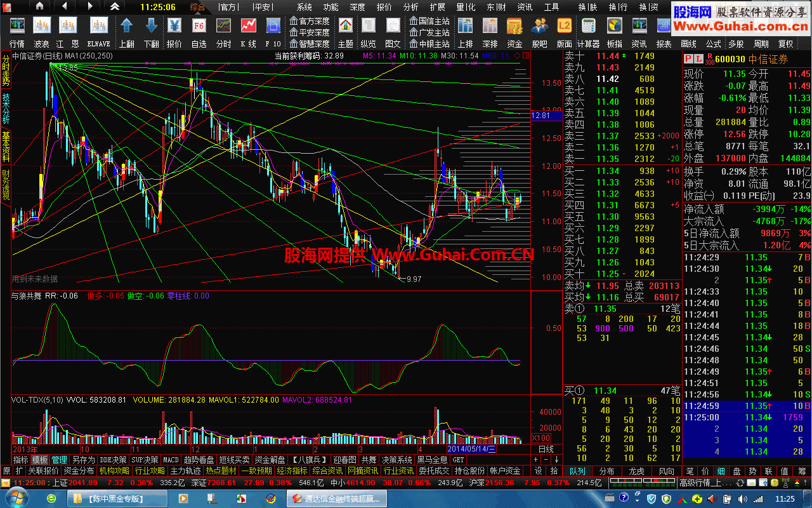This screenshot has height=508, width=812.
Task: Launch the ELWAVE toolbar icon
Action: tap(98, 25)
